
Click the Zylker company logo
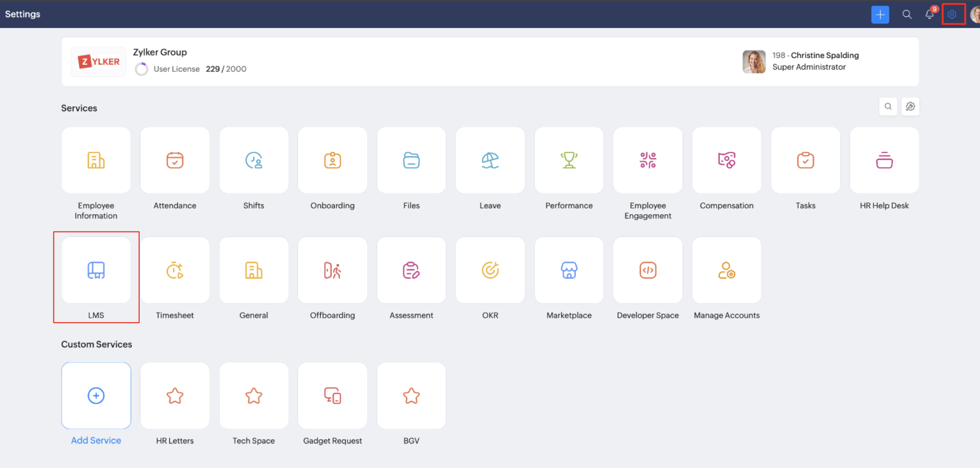(99, 62)
